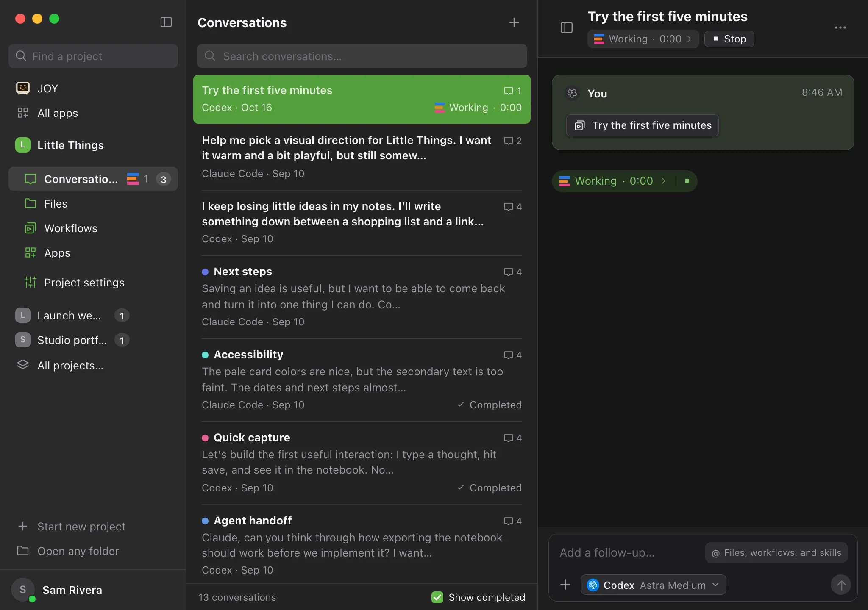This screenshot has width=868, height=610.
Task: Click the add attachment plus icon
Action: pos(565,585)
